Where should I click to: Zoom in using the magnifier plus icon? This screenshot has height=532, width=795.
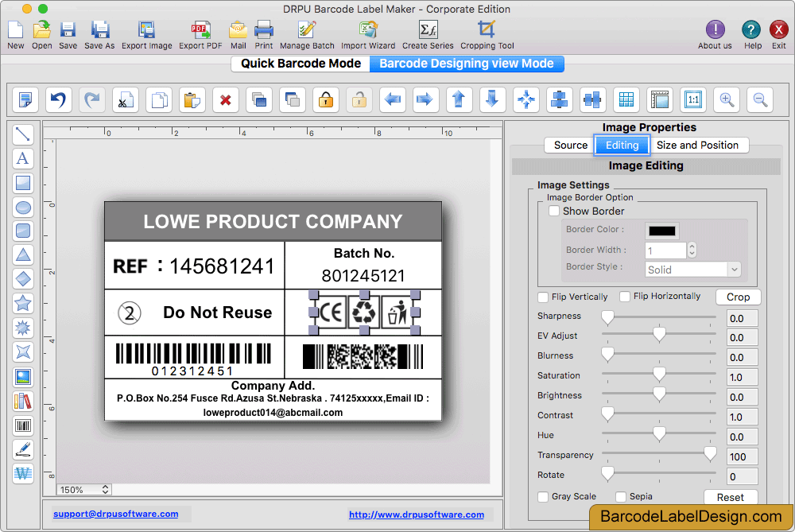(727, 99)
